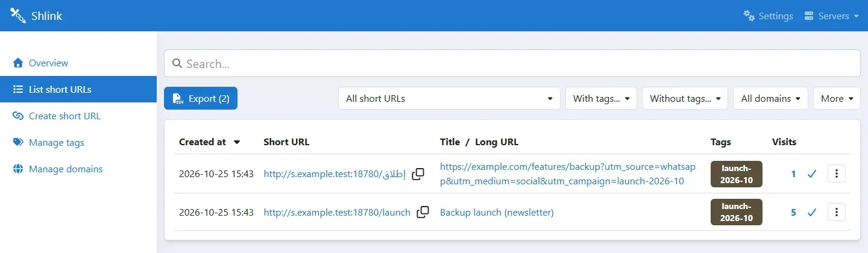
Task: Select List short URLs in the sidebar
Action: [78, 89]
